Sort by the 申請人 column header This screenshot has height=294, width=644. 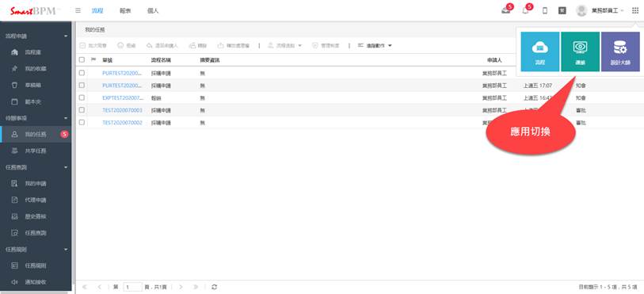click(494, 60)
